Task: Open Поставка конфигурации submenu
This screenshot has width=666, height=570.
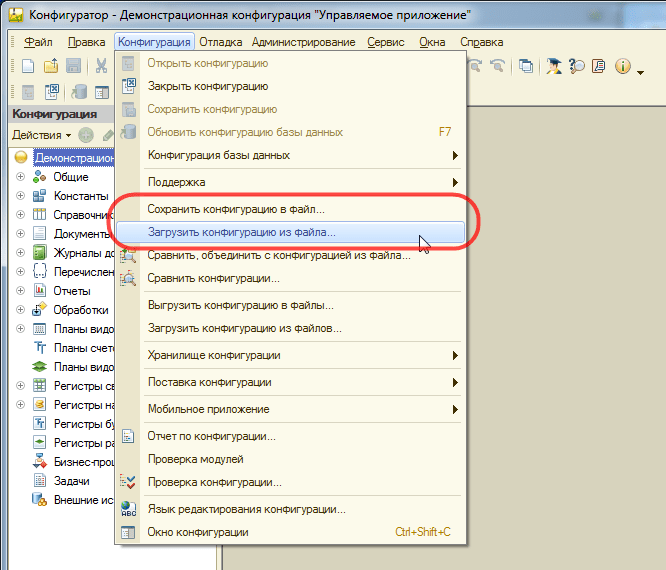Action: point(291,382)
